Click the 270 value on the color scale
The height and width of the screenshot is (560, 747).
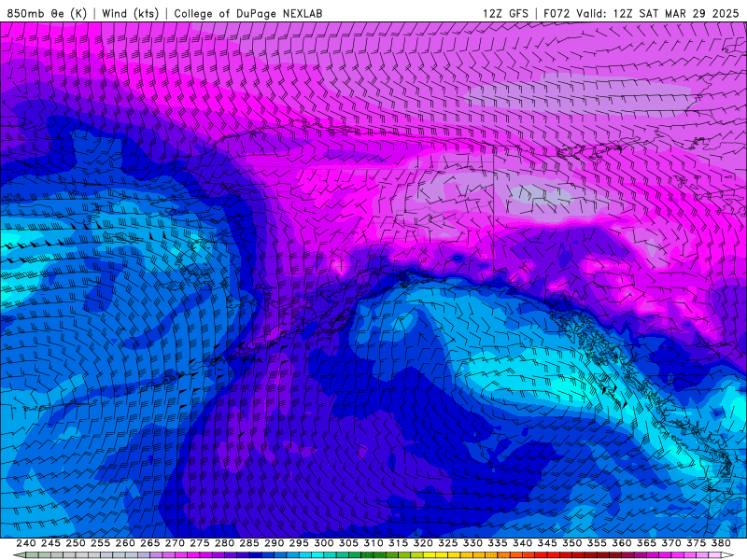point(175,543)
